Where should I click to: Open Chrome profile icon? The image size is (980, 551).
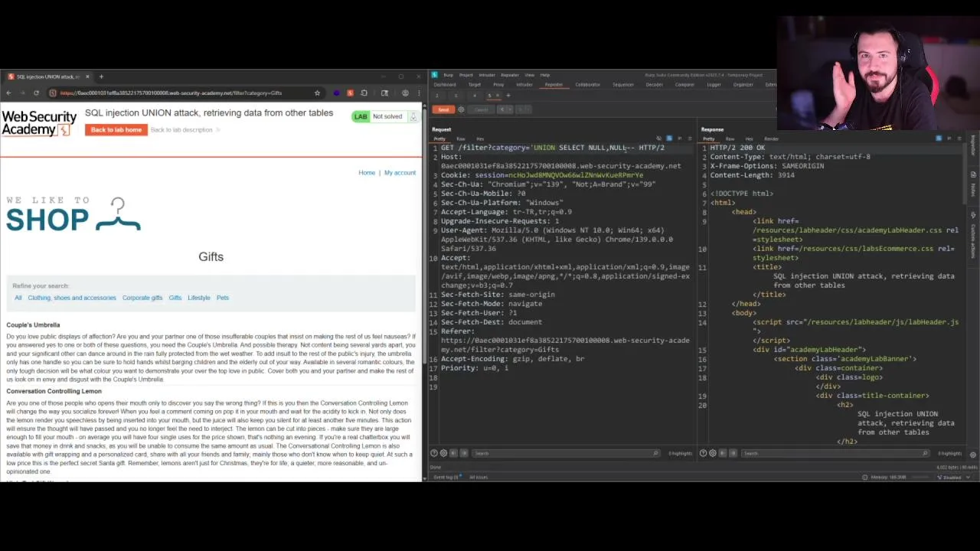pyautogui.click(x=405, y=93)
